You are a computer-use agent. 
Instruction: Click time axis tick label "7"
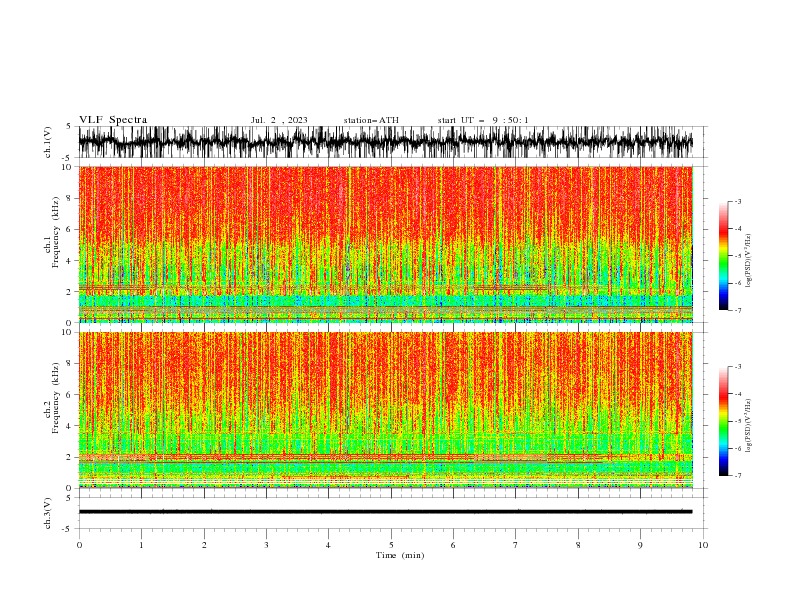click(x=516, y=545)
